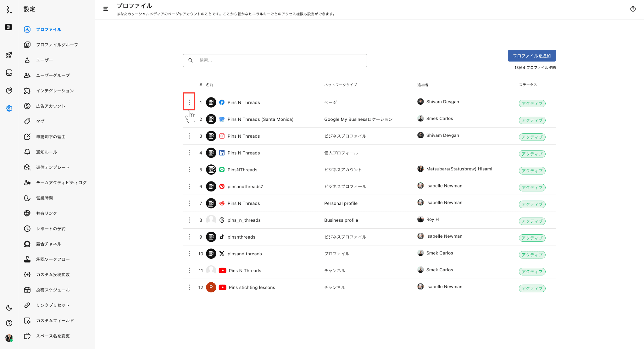644x349 pixels.
Task: Open three-dot menu for Pins stichting lessons row
Action: [x=189, y=287]
